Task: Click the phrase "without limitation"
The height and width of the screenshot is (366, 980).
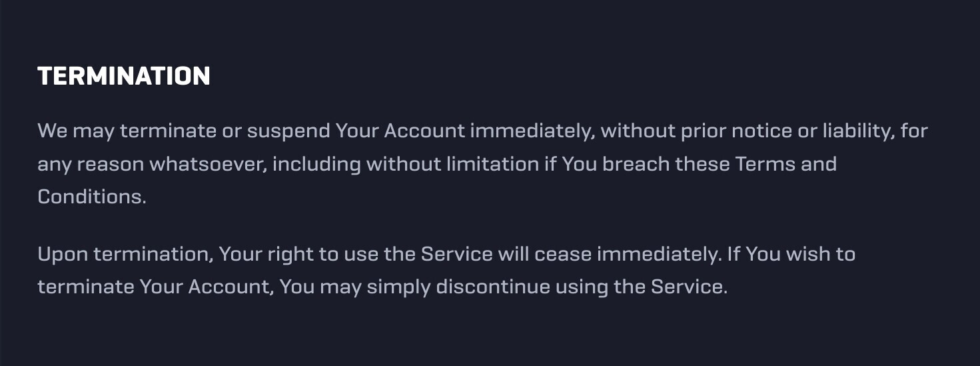Action: [452, 164]
